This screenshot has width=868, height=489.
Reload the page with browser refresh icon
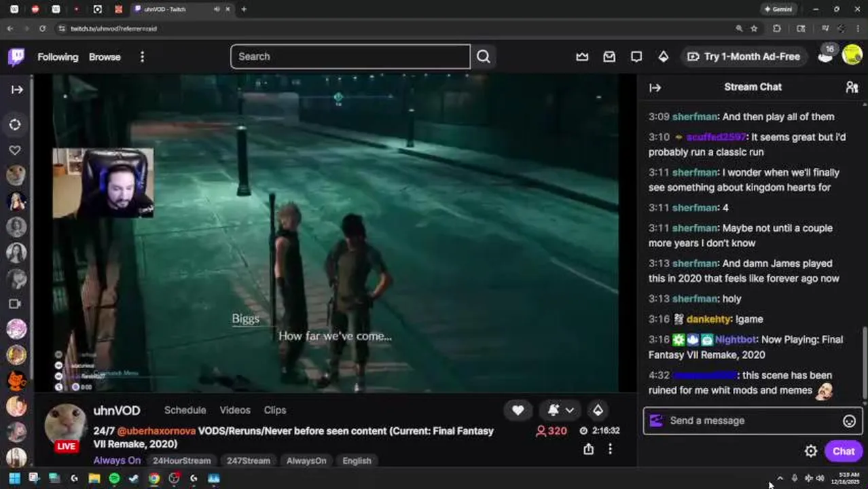(x=42, y=29)
